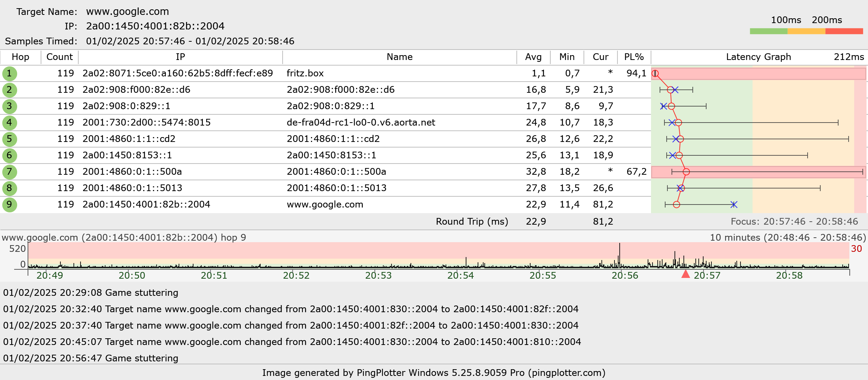Click the tallest latency spike near 20:56 on timeline
Image resolution: width=868 pixels, height=380 pixels.
pos(620,255)
